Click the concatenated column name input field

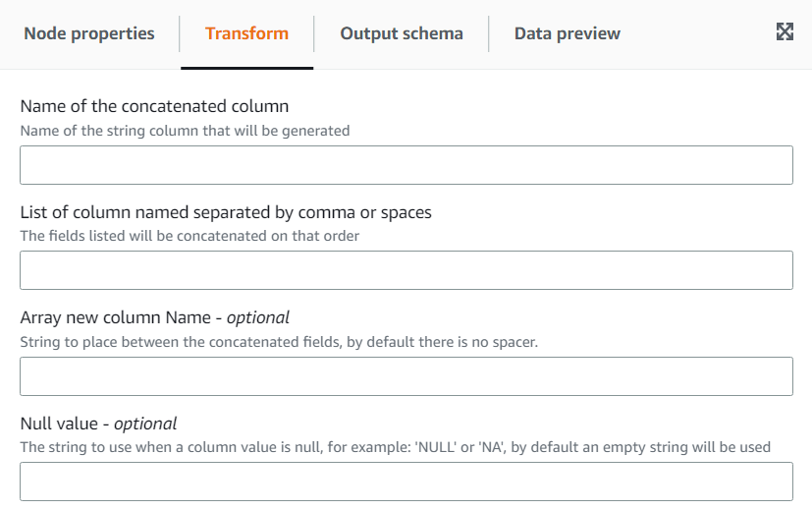coord(406,165)
